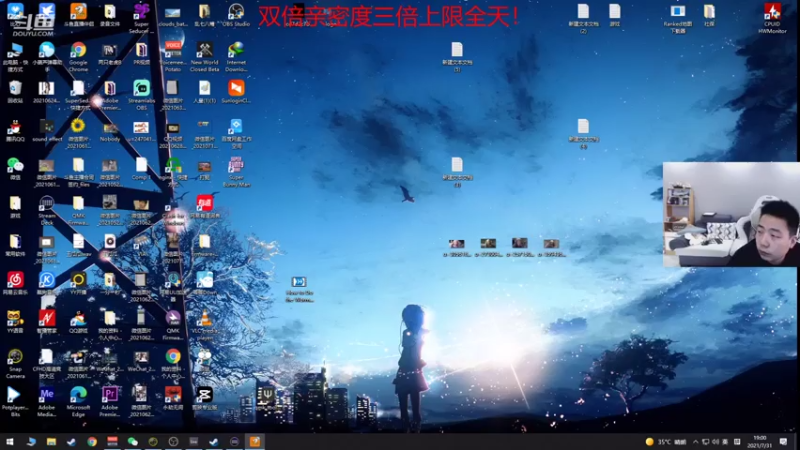
Task: Switch to OBS Studio on the taskbar
Action: click(173, 442)
